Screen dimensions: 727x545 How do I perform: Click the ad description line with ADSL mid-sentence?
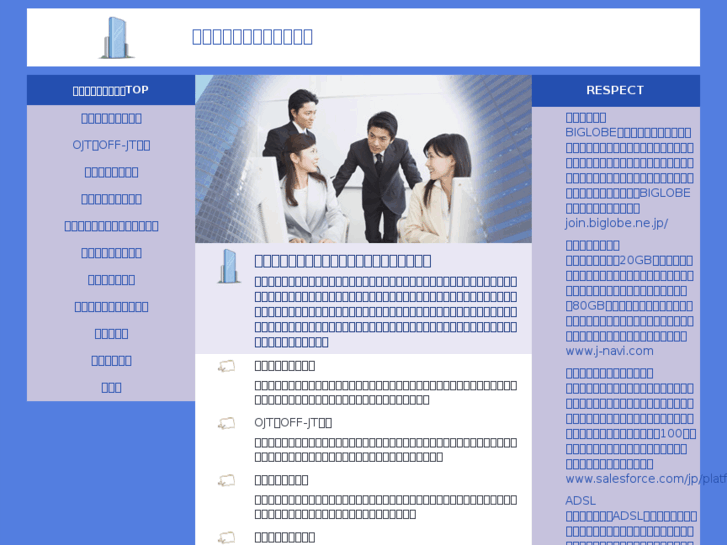[x=631, y=516]
